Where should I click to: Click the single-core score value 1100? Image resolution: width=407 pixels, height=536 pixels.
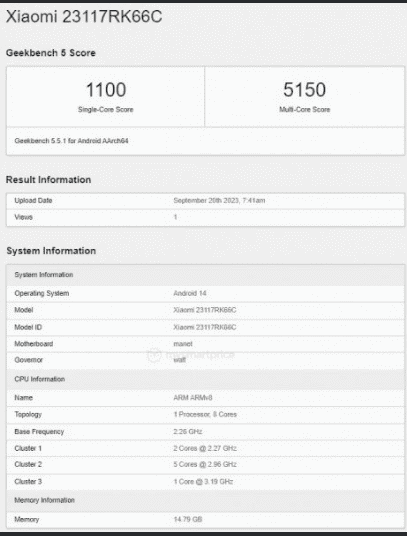[106, 90]
